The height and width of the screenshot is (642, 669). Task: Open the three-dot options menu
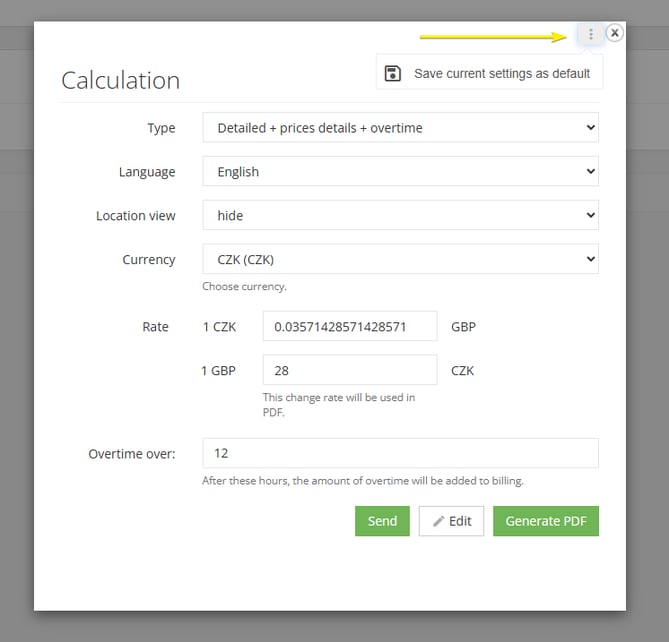pyautogui.click(x=590, y=34)
